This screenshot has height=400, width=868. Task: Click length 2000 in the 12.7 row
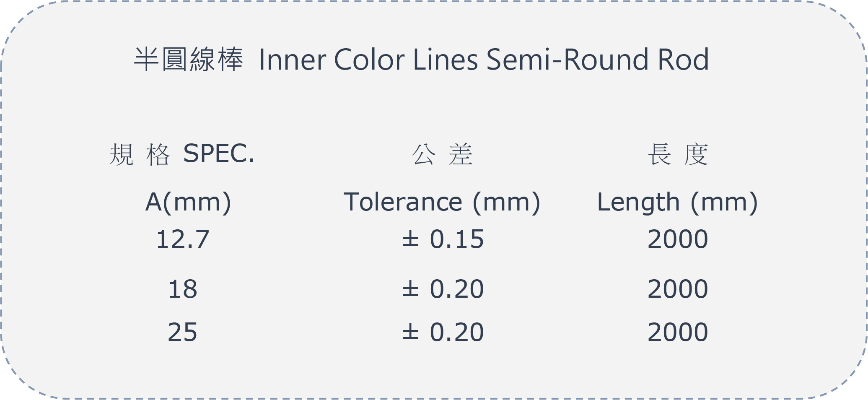click(x=678, y=239)
